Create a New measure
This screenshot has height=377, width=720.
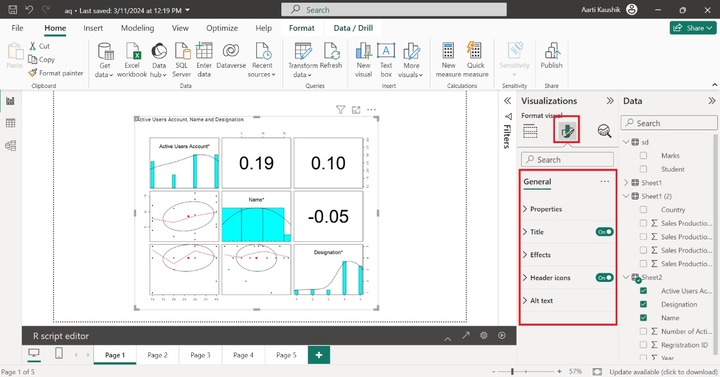(x=448, y=60)
